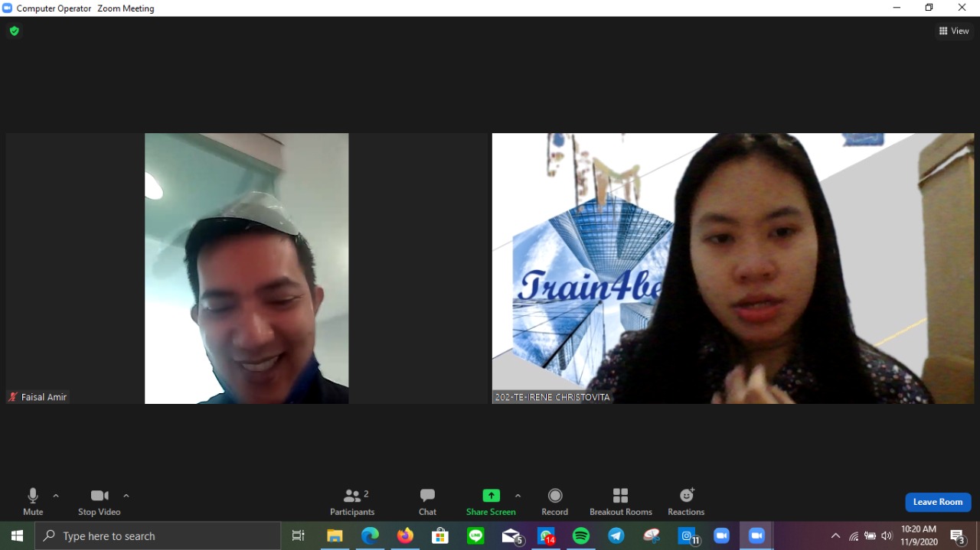Select Irene Christovita's video tile
980x550 pixels.
tap(733, 268)
